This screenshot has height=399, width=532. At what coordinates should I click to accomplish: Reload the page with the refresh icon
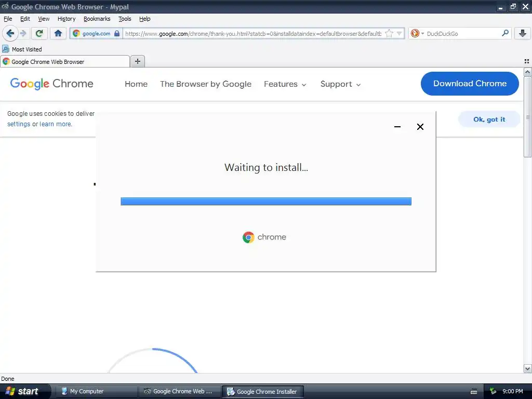coord(39,33)
